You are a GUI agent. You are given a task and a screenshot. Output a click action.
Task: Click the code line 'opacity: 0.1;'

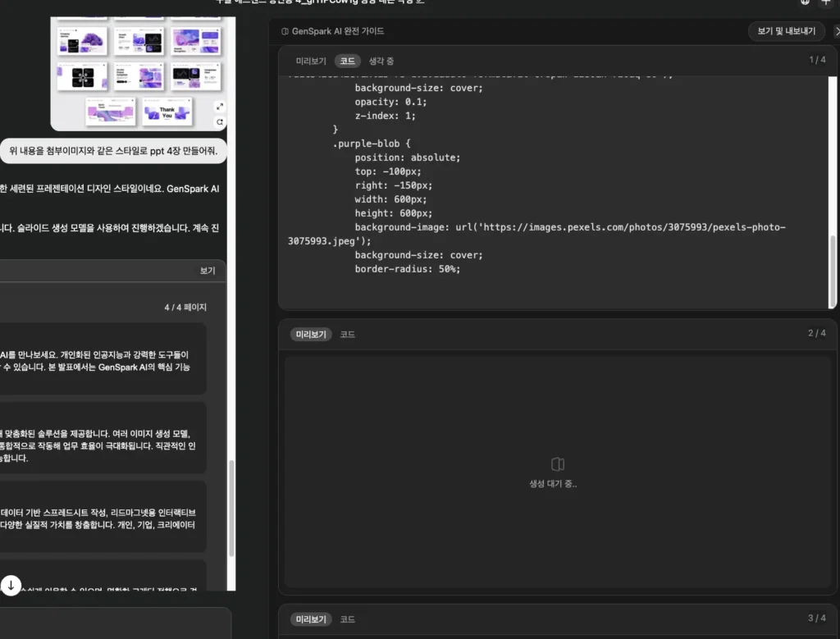[x=390, y=102]
